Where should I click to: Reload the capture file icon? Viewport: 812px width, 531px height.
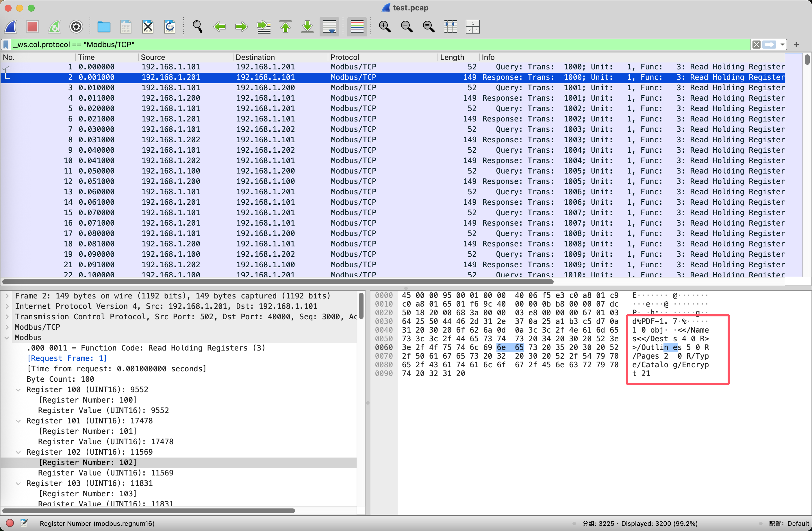click(x=170, y=27)
